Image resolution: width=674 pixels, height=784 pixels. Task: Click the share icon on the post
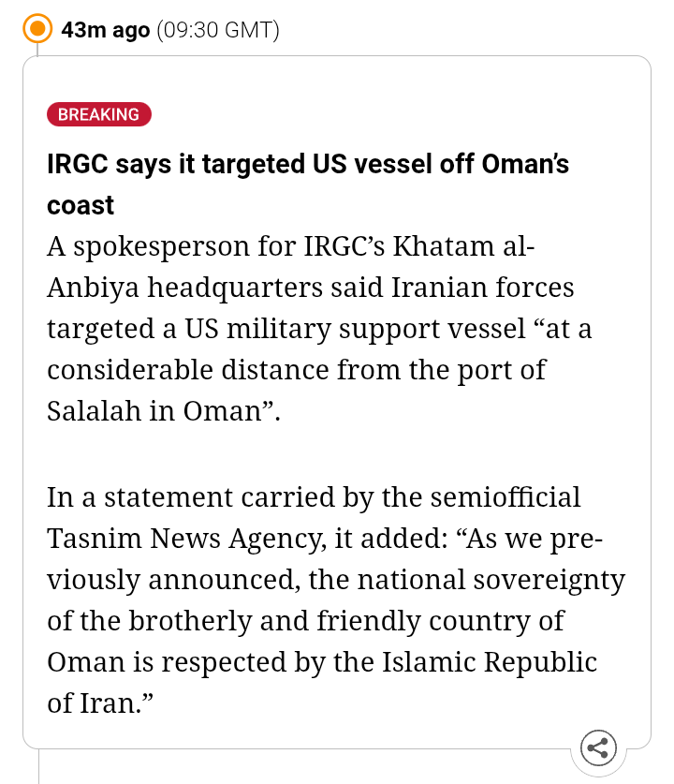[598, 748]
